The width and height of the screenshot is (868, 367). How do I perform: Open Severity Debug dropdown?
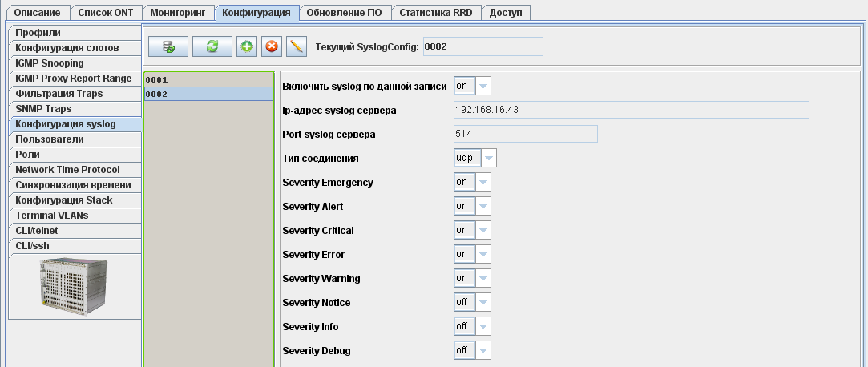pyautogui.click(x=472, y=350)
